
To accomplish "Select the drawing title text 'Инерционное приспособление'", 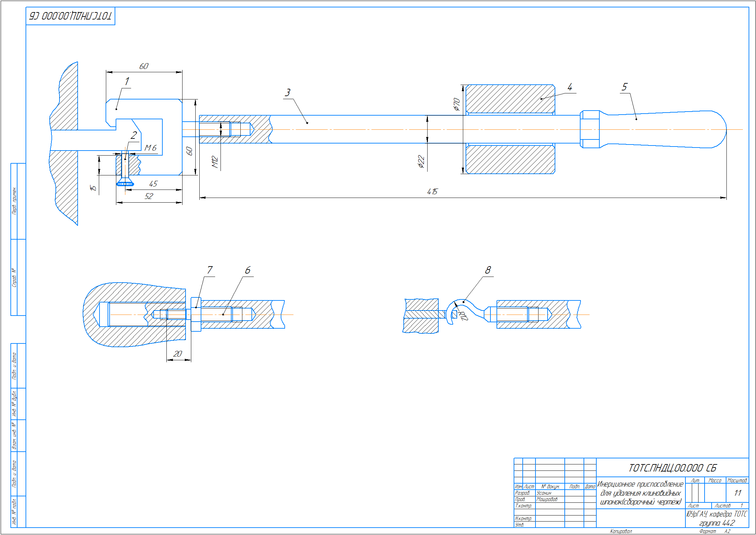I will pos(640,484).
